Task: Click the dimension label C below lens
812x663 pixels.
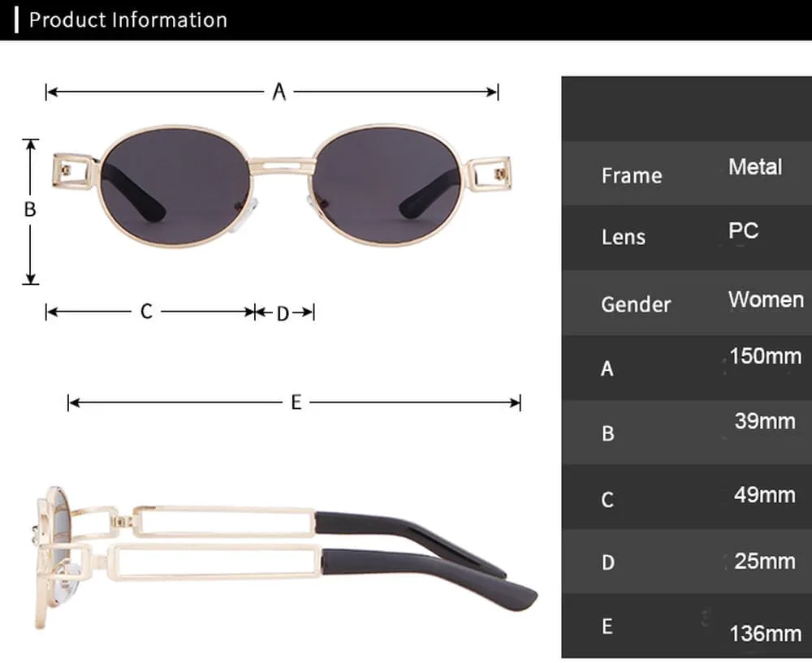Action: coord(146,312)
